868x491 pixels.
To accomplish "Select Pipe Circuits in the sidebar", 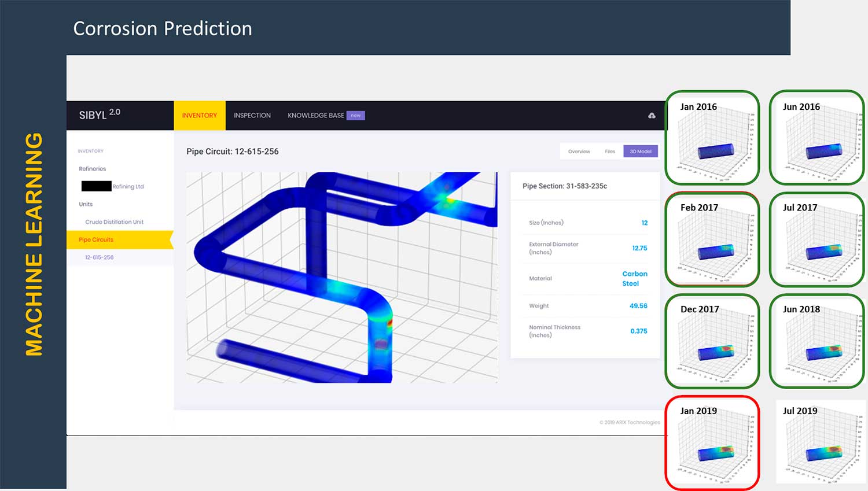I will [x=96, y=239].
